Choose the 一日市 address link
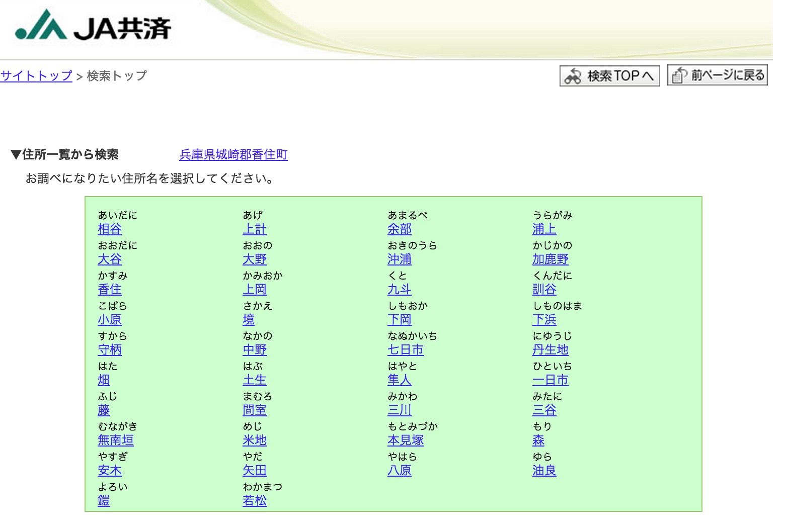This screenshot has height=532, width=785. [x=551, y=380]
